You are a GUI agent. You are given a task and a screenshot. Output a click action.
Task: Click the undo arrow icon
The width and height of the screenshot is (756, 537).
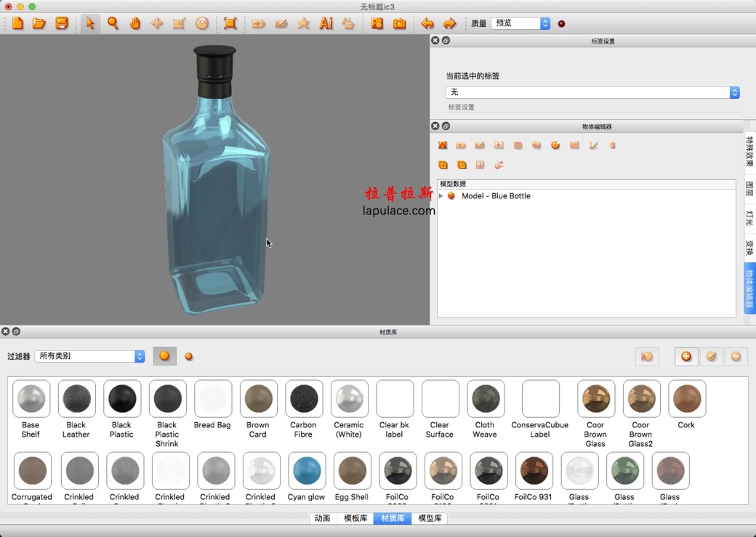tap(427, 23)
